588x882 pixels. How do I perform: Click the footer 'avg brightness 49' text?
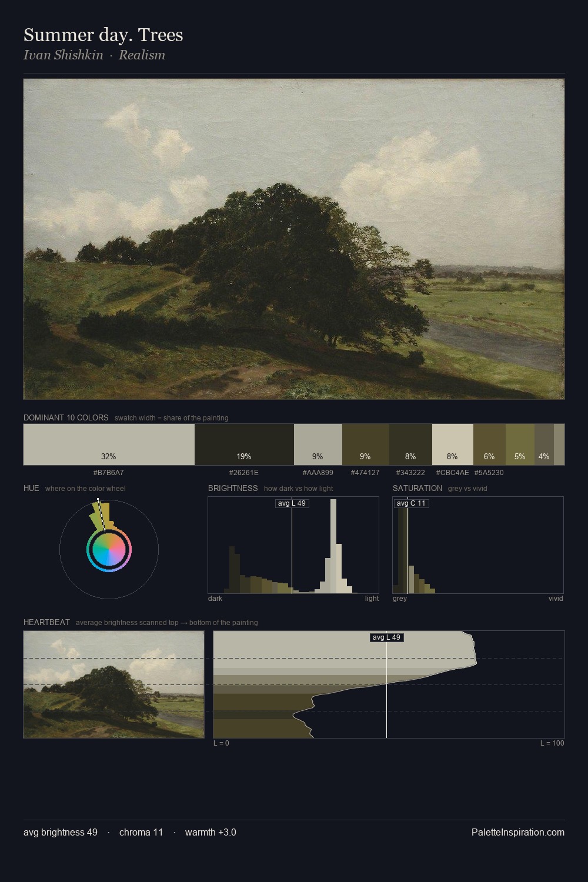[61, 833]
